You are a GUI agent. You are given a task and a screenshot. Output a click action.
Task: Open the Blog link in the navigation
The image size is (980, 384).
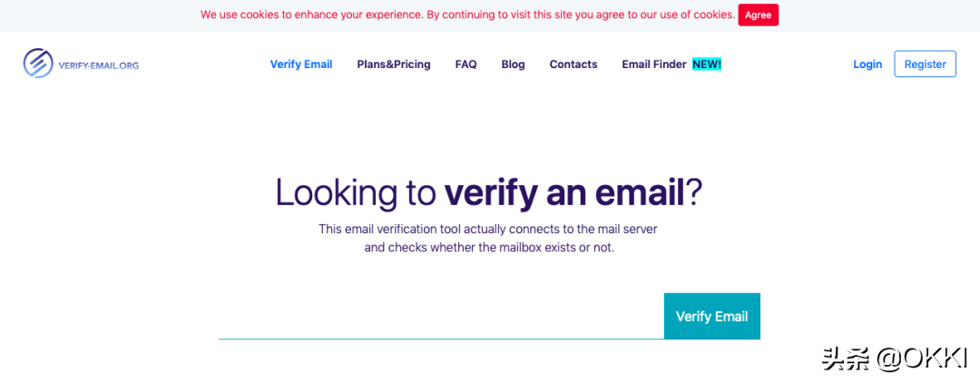[513, 64]
